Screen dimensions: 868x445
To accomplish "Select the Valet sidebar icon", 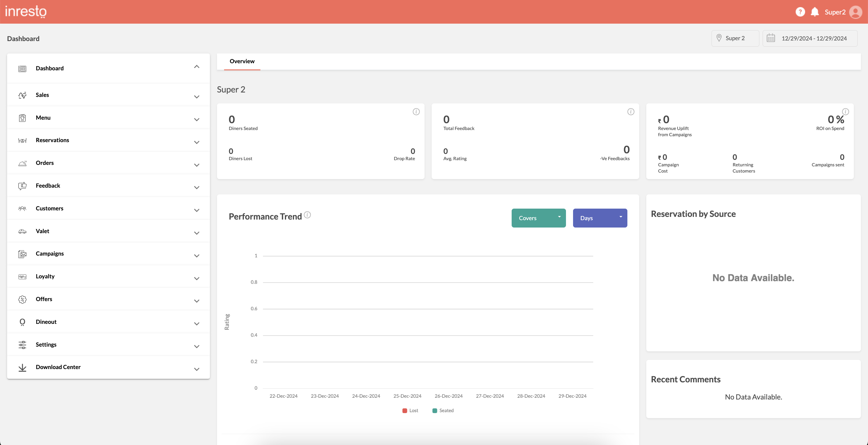I will click(x=22, y=231).
